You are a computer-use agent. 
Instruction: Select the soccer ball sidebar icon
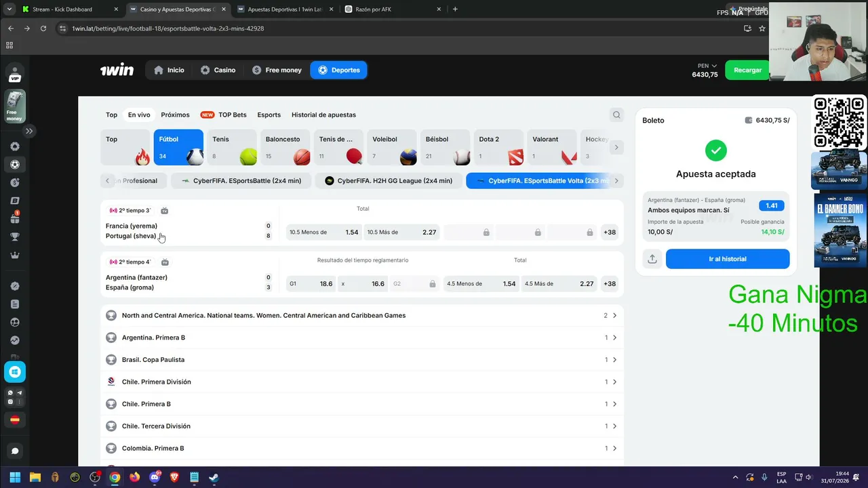pos(15,164)
